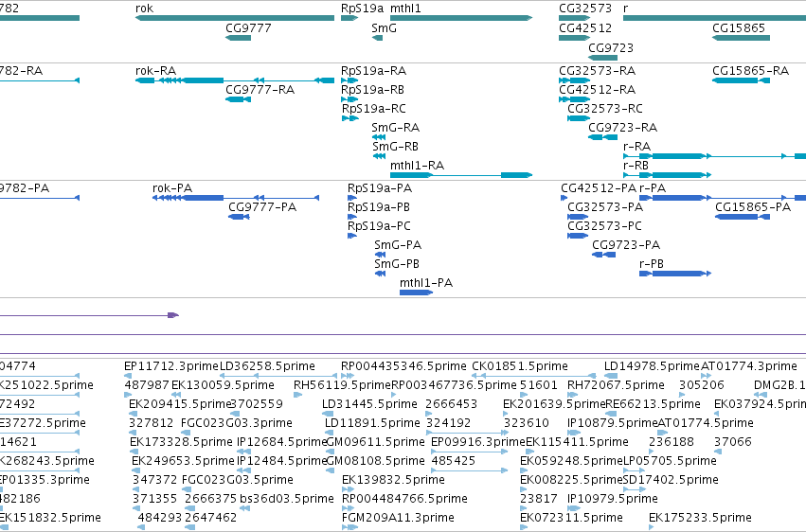Screen dimensions: 806x532
Task: Select the EK201639.5prime EST label
Action: [554, 404]
